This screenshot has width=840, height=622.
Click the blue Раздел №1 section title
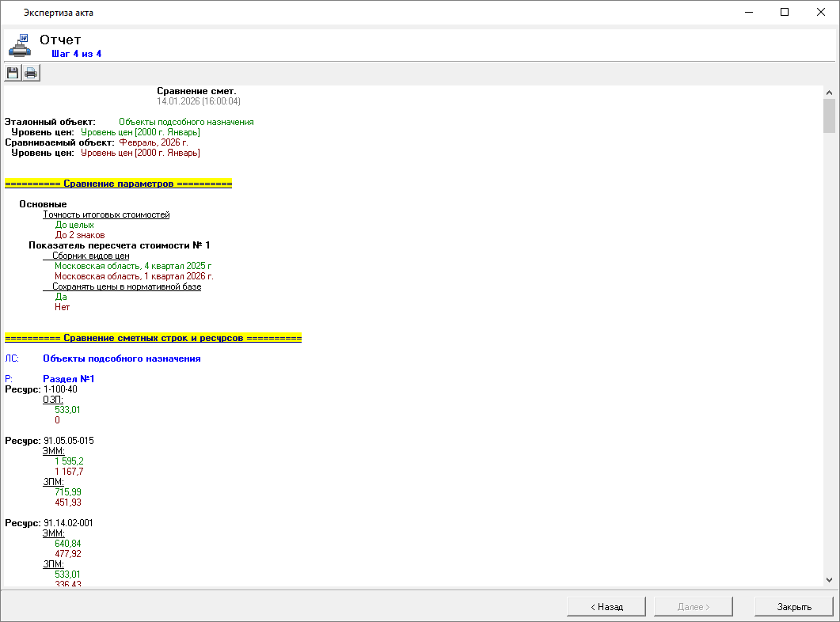[69, 379]
